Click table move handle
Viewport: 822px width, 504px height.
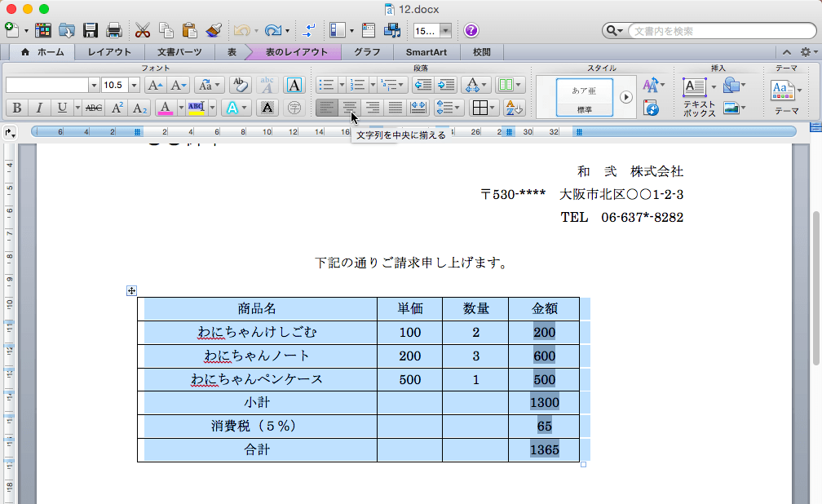coord(131,290)
